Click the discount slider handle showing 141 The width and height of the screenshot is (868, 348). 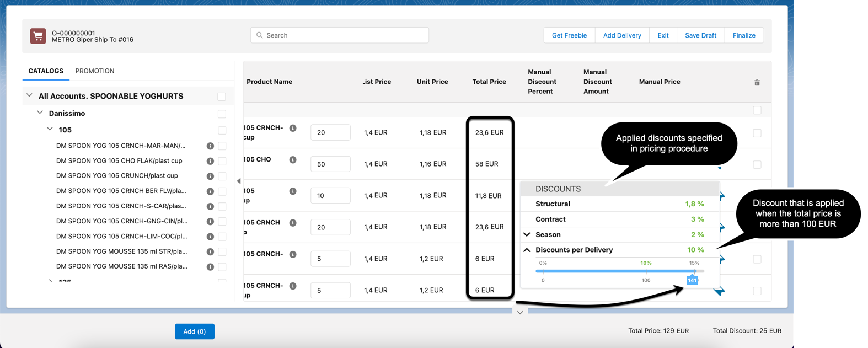pos(692,280)
